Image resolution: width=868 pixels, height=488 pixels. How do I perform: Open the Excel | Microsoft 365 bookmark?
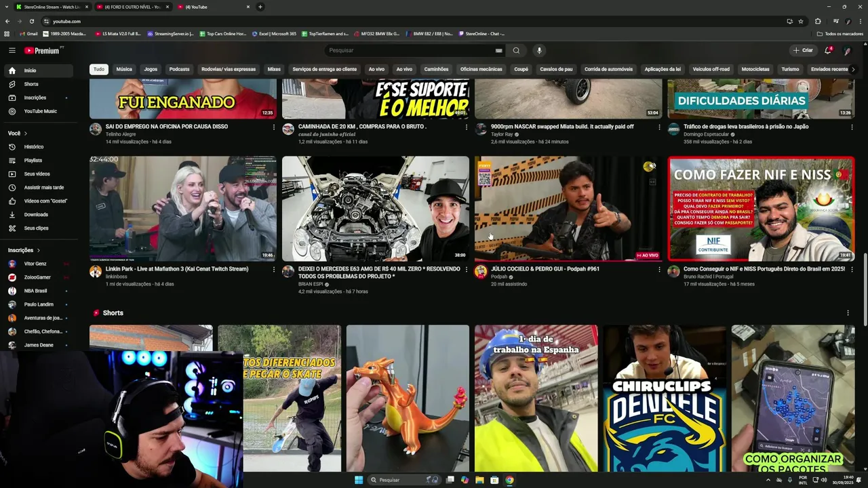(274, 33)
